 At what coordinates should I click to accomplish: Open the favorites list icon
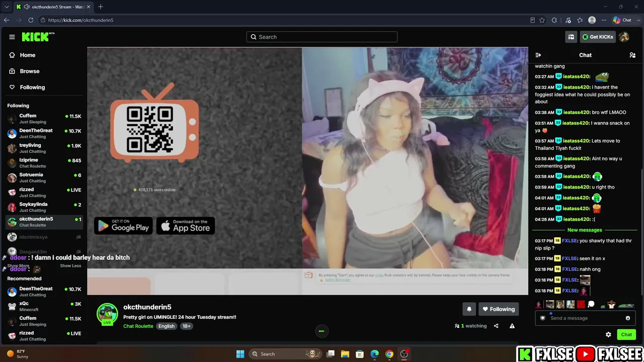[580, 20]
